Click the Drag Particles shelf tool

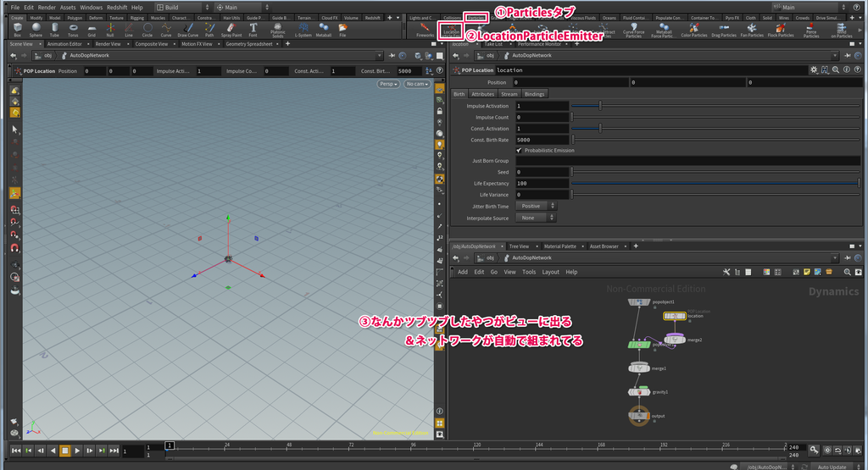point(724,30)
